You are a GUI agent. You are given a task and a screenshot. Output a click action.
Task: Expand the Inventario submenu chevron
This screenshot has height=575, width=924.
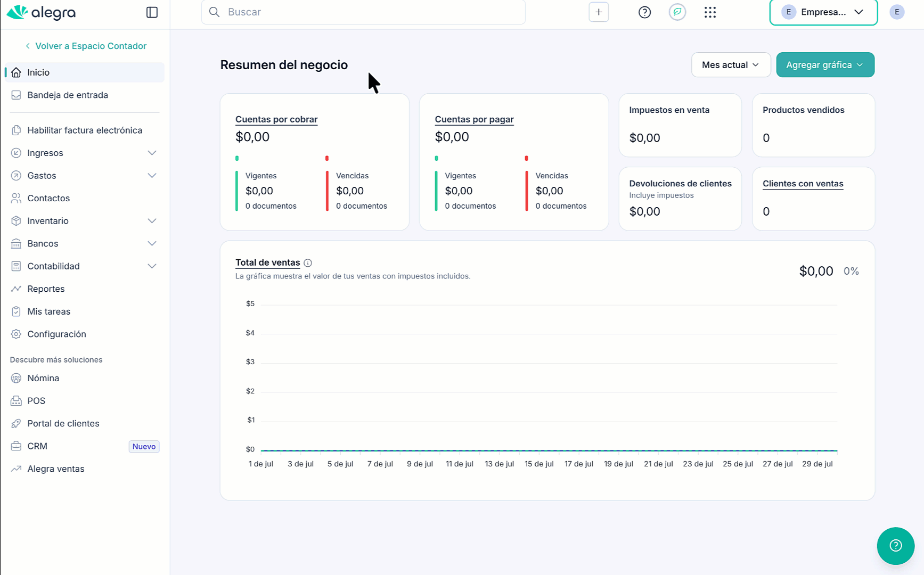[152, 221]
